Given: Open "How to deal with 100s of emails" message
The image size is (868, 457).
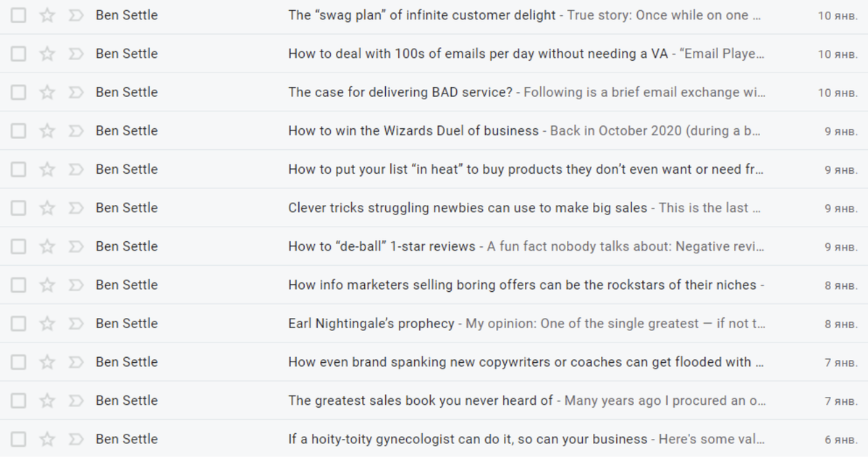Looking at the screenshot, I should coord(478,54).
